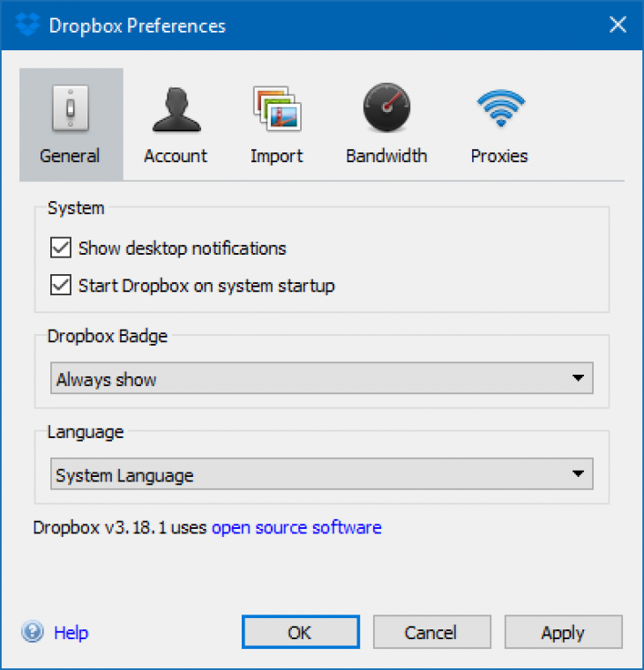Select the General light switch icon
Image resolution: width=644 pixels, height=670 pixels.
tap(71, 108)
